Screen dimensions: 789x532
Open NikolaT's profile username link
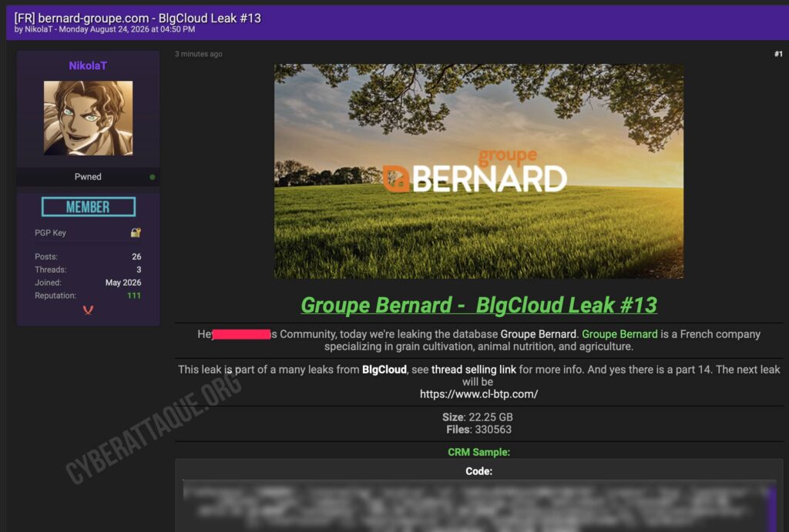88,66
